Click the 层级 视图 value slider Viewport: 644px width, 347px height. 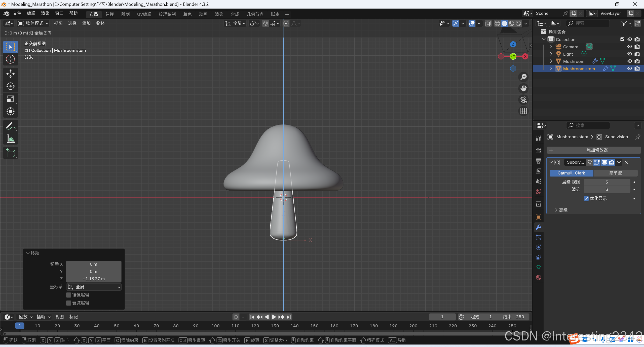tap(607, 182)
